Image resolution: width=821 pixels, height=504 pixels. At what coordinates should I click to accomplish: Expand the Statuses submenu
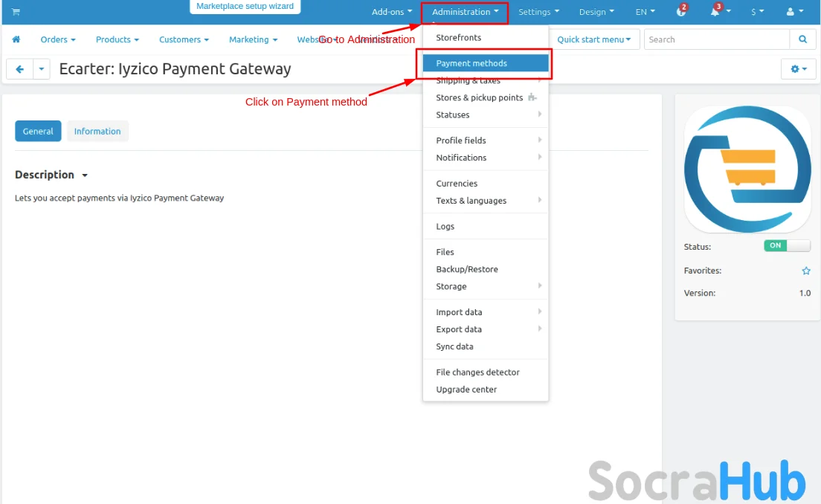pos(486,114)
